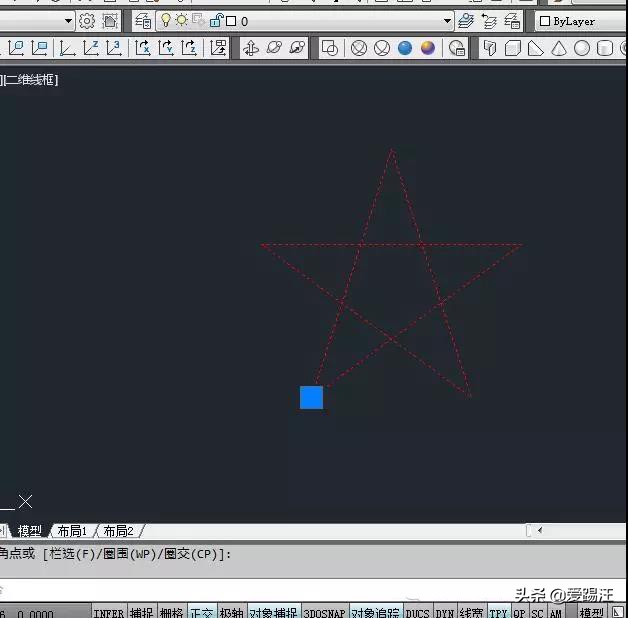Select the Free Orbit tool

click(x=274, y=48)
